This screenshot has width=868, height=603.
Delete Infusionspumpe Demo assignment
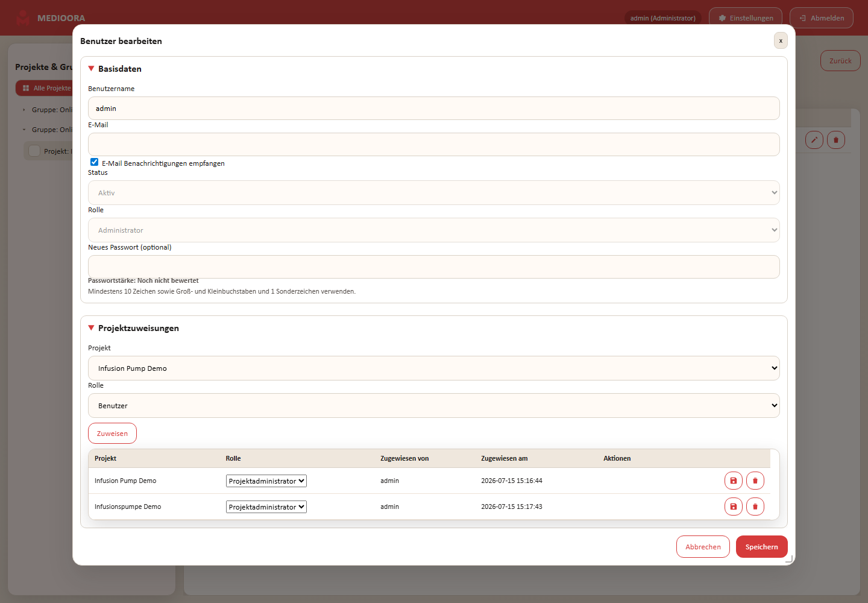pyautogui.click(x=755, y=507)
